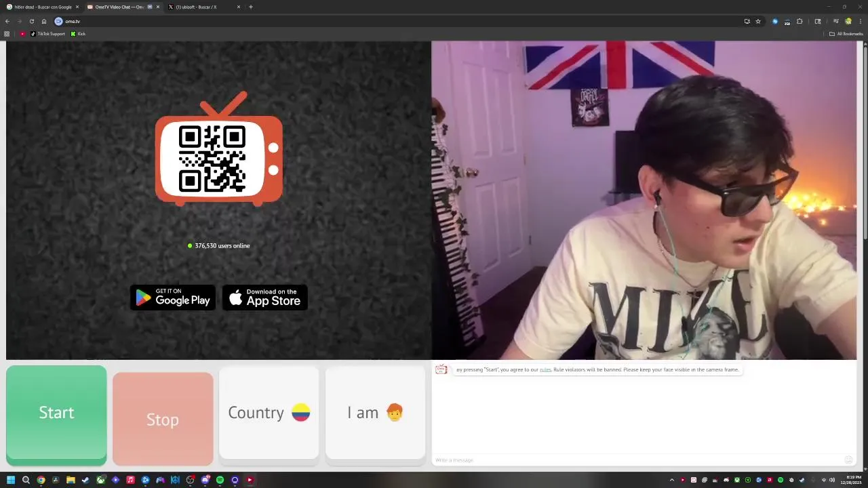Click the browser Forward arrow
The height and width of the screenshot is (488, 868).
19,21
